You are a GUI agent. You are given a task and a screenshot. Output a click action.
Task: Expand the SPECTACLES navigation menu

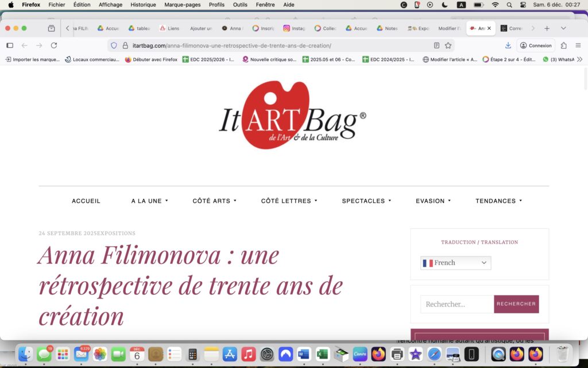366,201
